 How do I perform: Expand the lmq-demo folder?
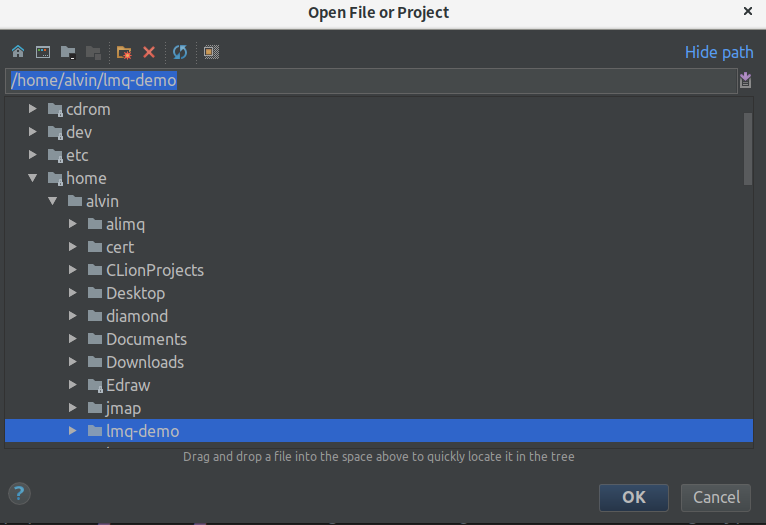click(73, 431)
